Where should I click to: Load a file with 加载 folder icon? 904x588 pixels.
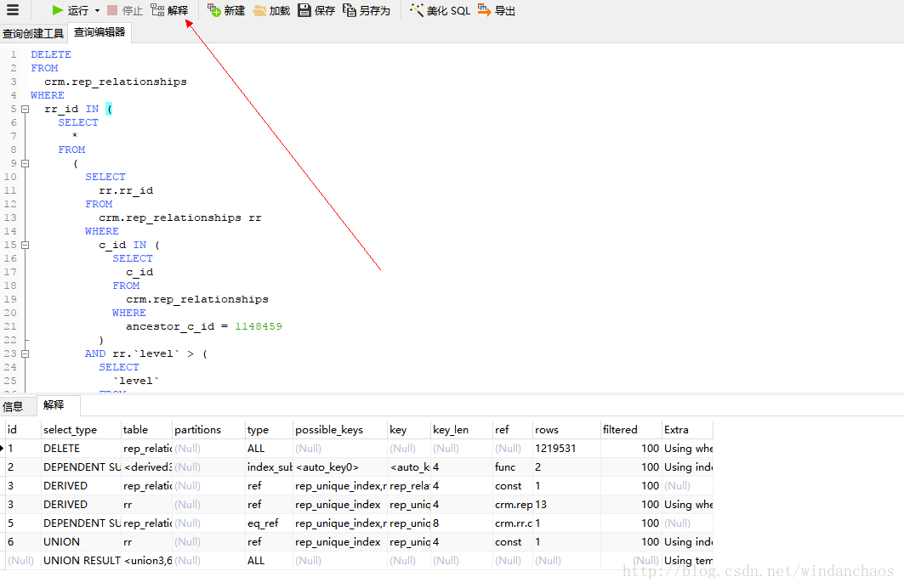pyautogui.click(x=259, y=10)
